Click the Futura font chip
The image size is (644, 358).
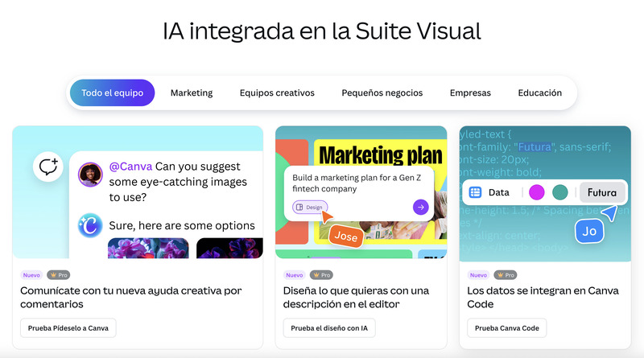point(602,192)
